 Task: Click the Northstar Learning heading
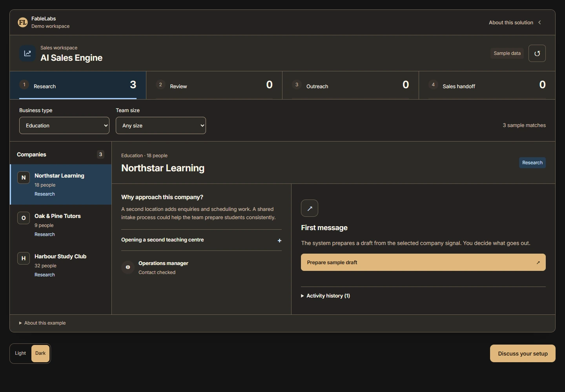tap(163, 168)
